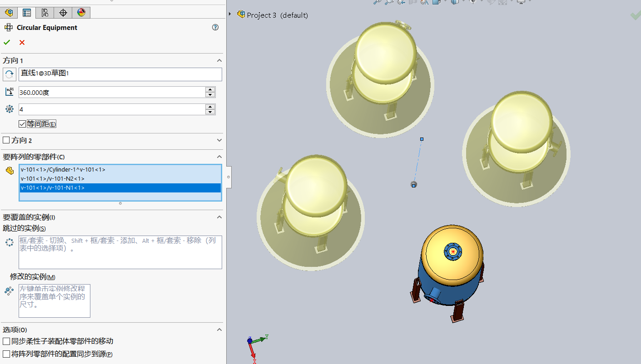
Task: Collapse the 选项 section
Action: point(219,330)
